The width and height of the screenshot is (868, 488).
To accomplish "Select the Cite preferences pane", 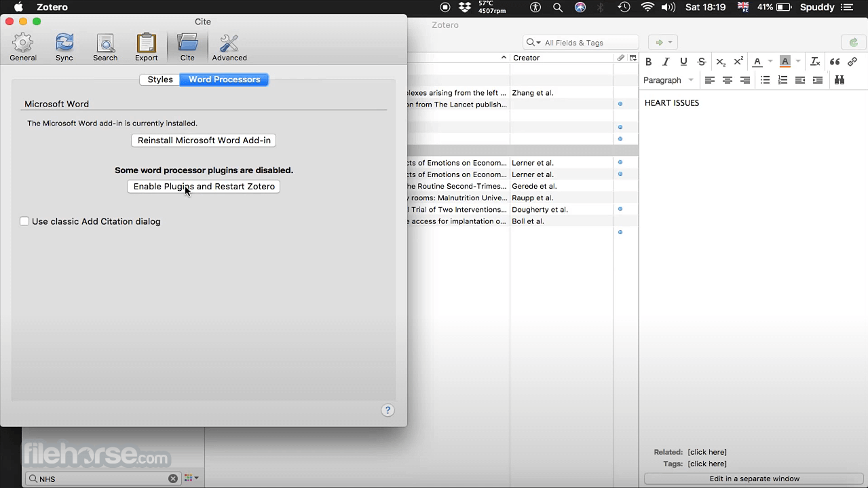I will [x=187, y=48].
